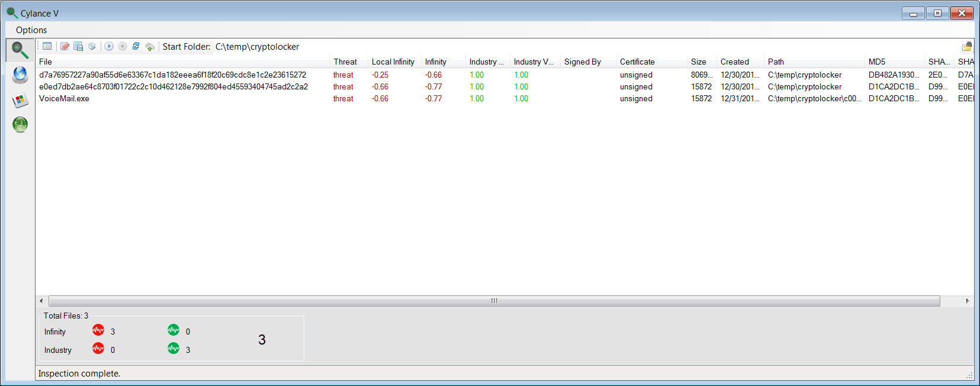Select the file row starting e0ed7db2ae64
This screenshot has width=980, height=386.
click(505, 86)
